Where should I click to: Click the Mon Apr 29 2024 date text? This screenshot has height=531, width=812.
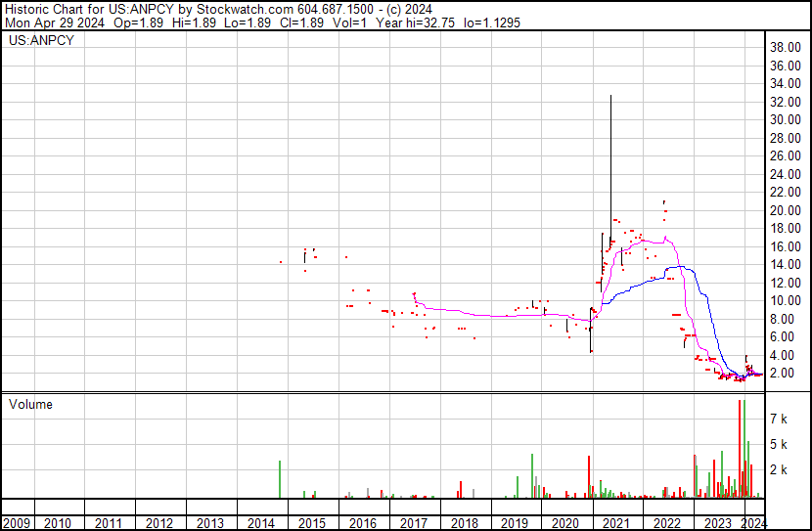coord(55,22)
